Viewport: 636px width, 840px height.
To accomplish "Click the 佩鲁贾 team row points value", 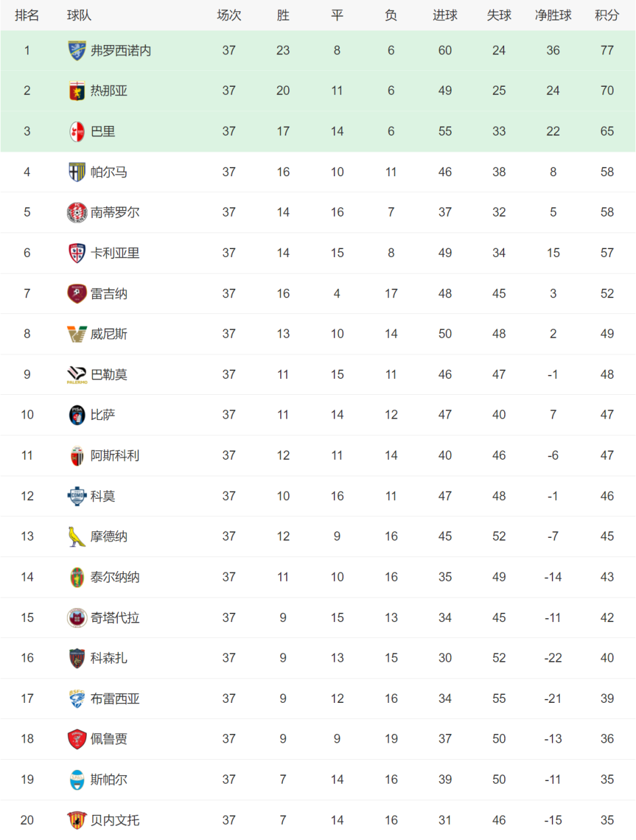I will pos(607,739).
